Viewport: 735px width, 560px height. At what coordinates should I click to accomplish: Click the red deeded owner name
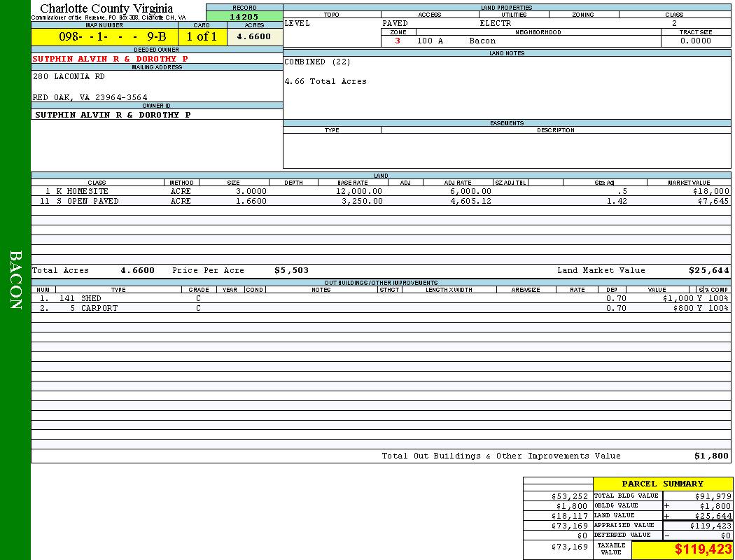111,59
